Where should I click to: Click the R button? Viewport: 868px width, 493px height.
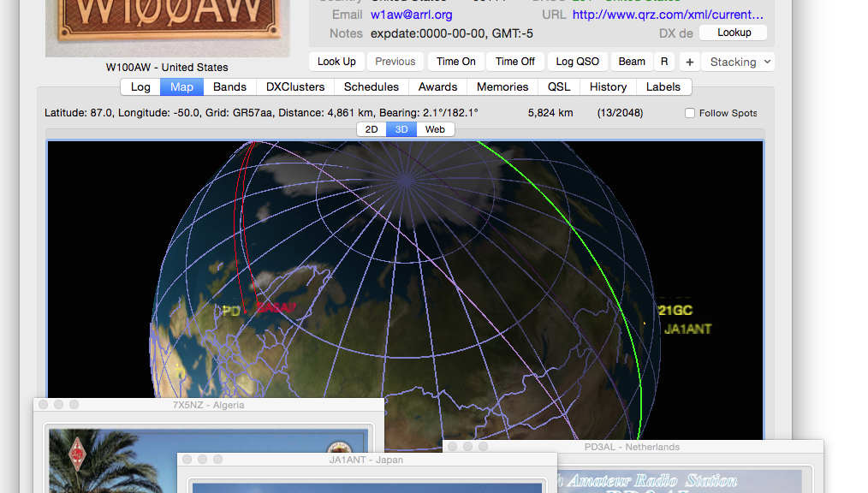[x=664, y=62]
